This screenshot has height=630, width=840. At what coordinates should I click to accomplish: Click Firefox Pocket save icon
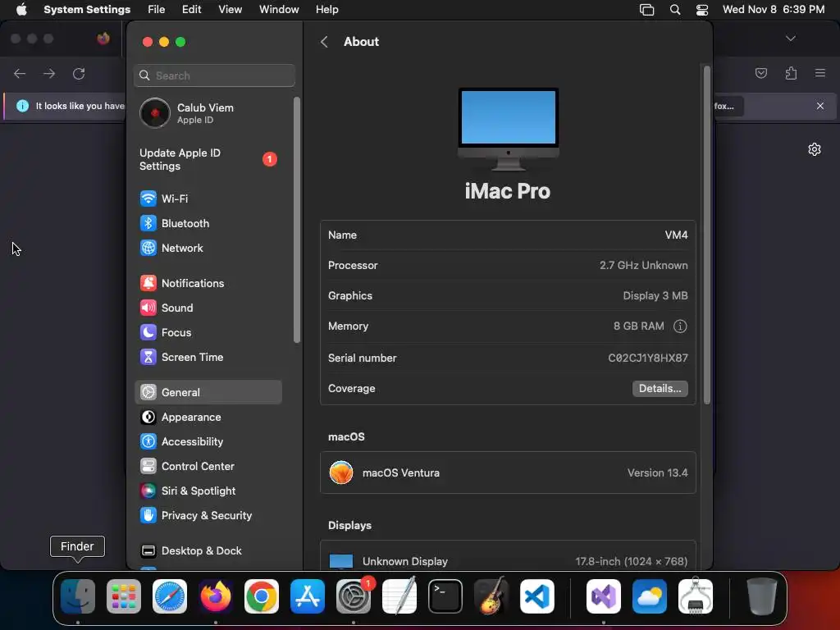tap(761, 73)
